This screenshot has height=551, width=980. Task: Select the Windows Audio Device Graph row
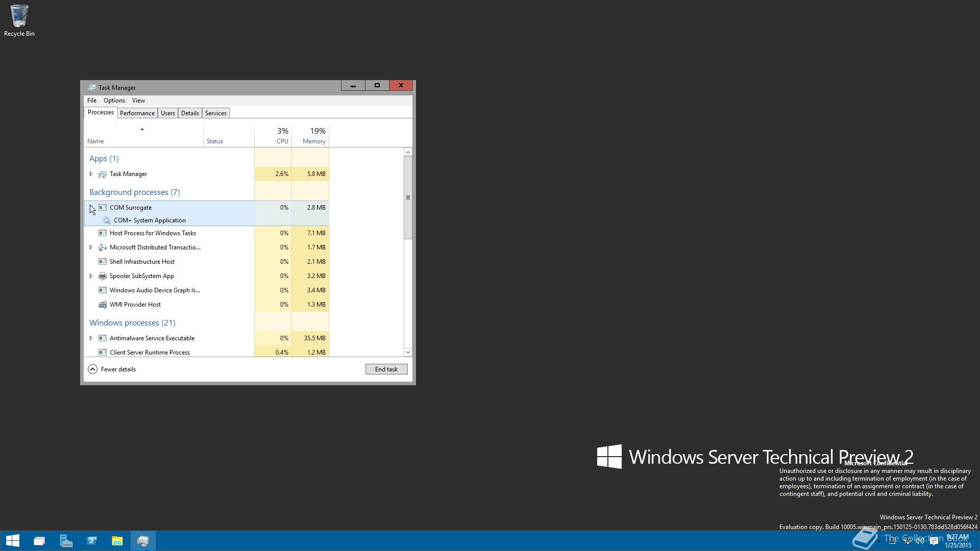coord(206,290)
